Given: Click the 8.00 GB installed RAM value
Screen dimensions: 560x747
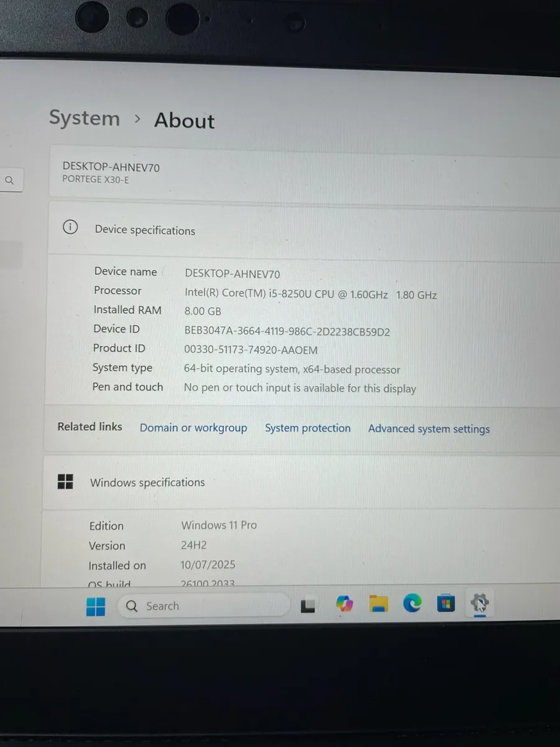Looking at the screenshot, I should (x=203, y=311).
